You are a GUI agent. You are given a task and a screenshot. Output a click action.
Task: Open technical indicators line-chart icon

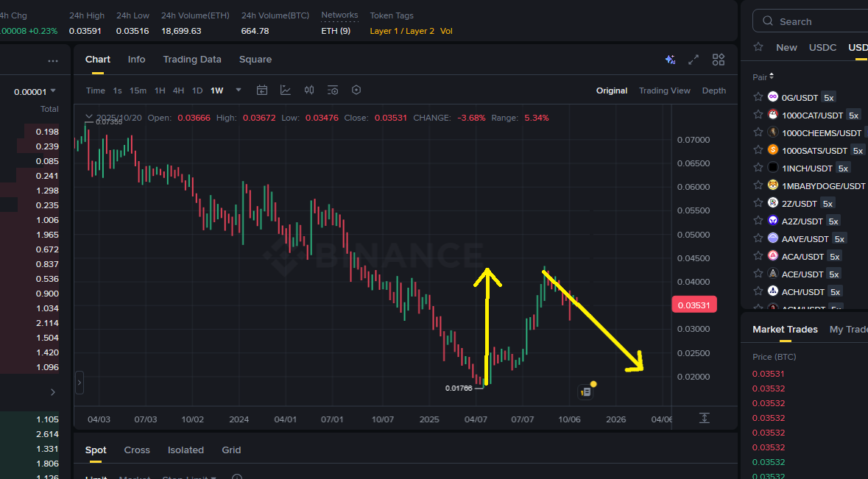coord(286,91)
